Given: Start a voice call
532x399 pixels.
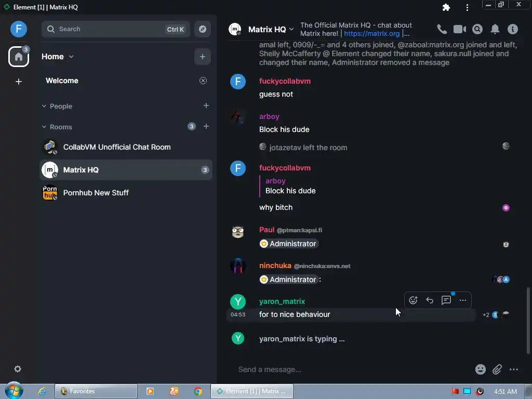Looking at the screenshot, I should pyautogui.click(x=442, y=29).
